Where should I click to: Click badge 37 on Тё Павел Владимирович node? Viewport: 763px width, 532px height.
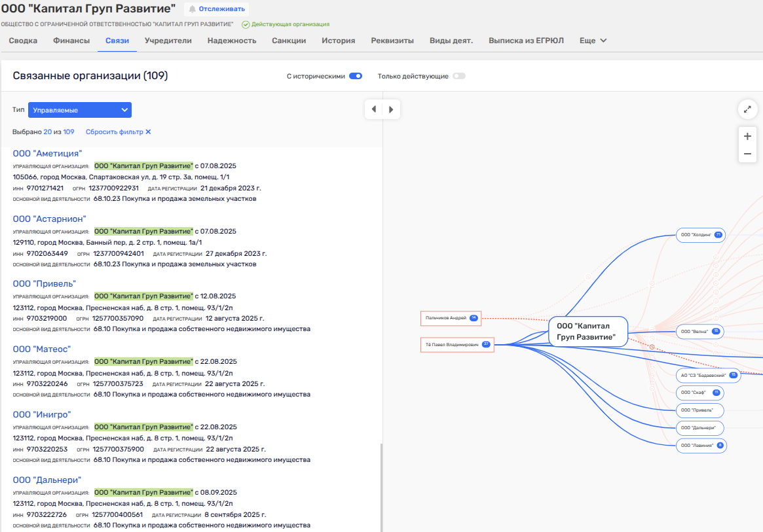(x=485, y=344)
